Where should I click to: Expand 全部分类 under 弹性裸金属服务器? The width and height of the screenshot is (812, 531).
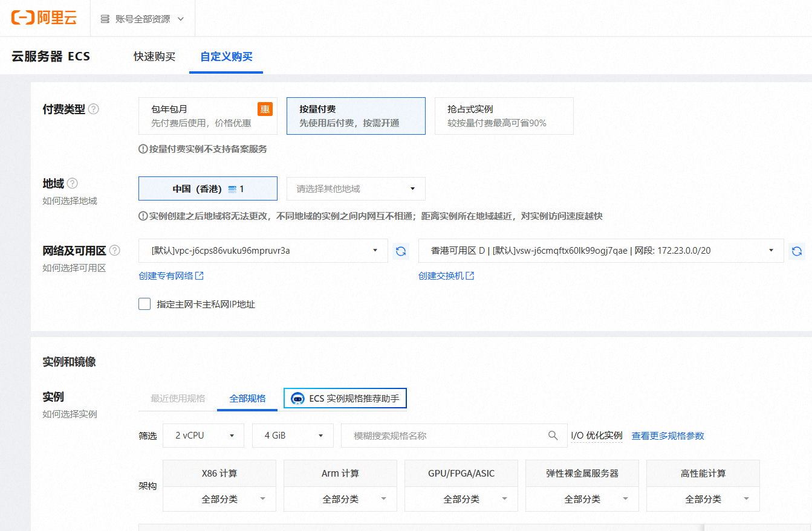582,499
